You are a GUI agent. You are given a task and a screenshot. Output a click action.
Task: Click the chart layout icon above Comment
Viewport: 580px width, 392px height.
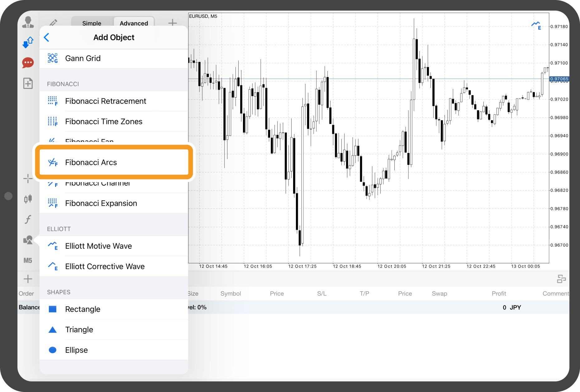(x=561, y=279)
